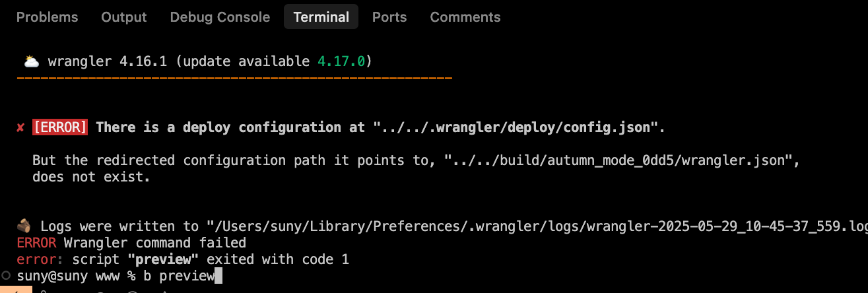The image size is (868, 293).
Task: Open the Output tab
Action: [123, 17]
